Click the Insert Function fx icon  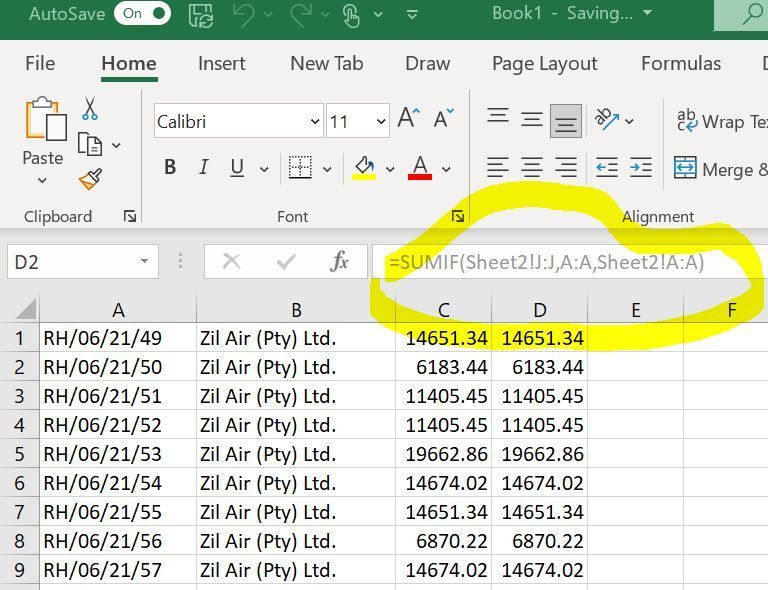[x=339, y=261]
